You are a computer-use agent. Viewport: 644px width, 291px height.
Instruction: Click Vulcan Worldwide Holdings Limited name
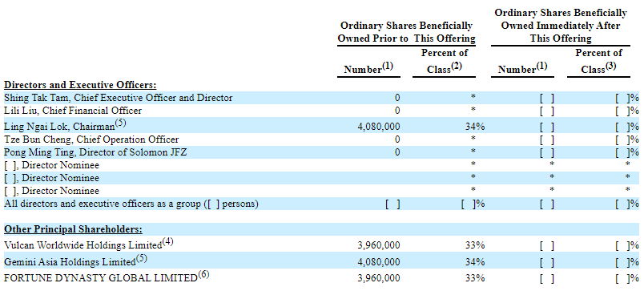coord(83,245)
